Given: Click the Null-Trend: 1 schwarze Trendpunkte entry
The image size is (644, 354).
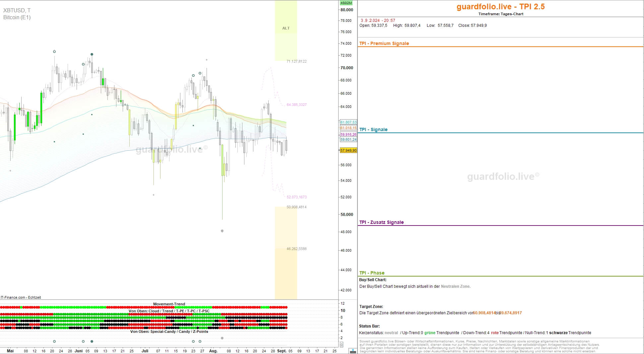Looking at the screenshot, I should tap(558, 333).
